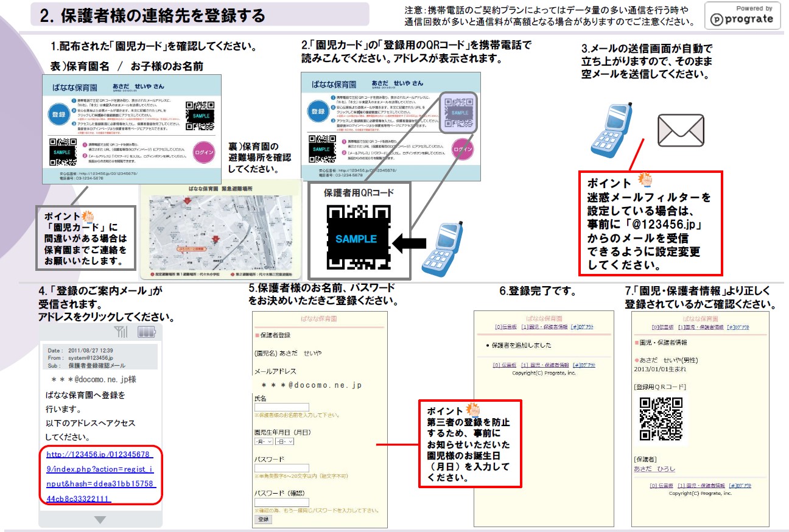This screenshot has width=789, height=532.
Task: Click the pink ログイン circle on the step 1 card
Action: [203, 152]
